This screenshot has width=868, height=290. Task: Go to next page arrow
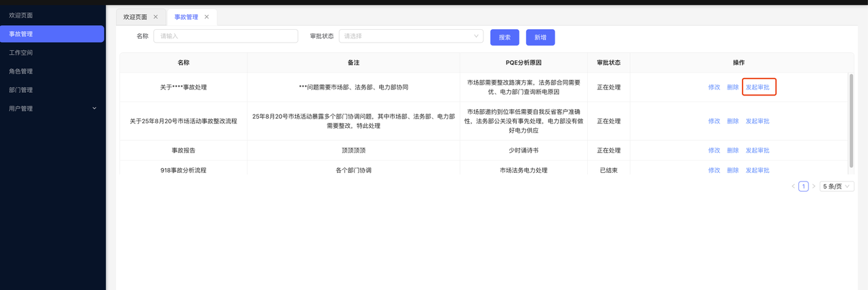click(x=814, y=186)
